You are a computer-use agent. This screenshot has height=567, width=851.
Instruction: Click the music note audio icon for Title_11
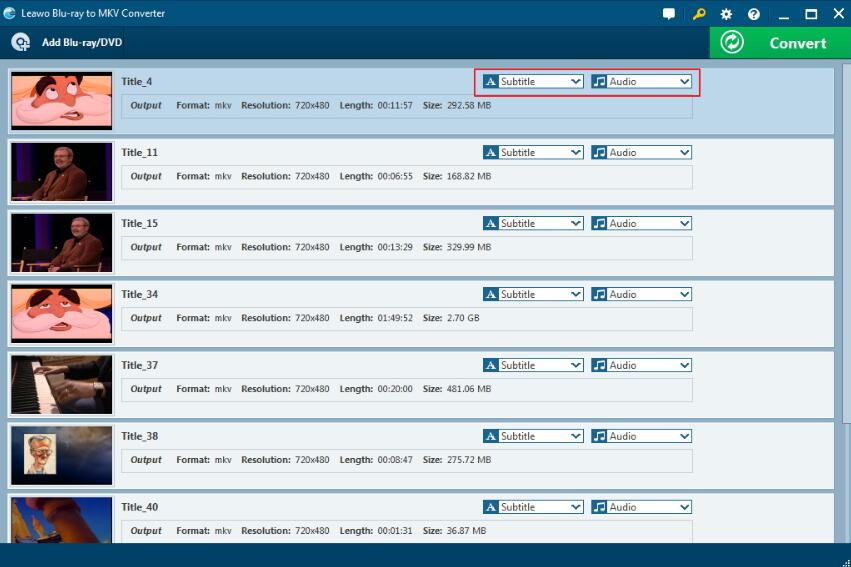(x=599, y=152)
